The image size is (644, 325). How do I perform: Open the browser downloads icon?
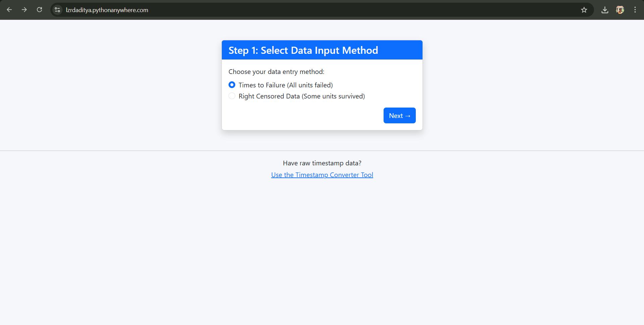pos(605,10)
